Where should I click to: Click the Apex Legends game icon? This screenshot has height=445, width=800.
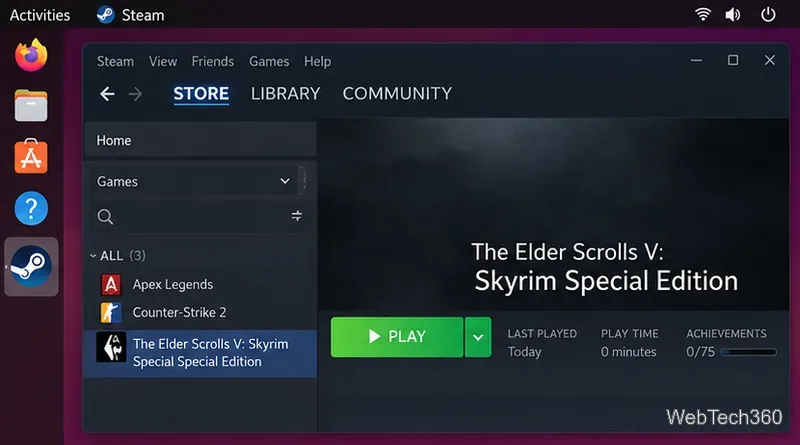tap(111, 285)
